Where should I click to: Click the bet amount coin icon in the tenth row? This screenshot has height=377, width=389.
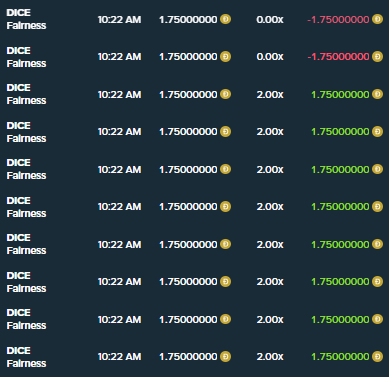[225, 357]
